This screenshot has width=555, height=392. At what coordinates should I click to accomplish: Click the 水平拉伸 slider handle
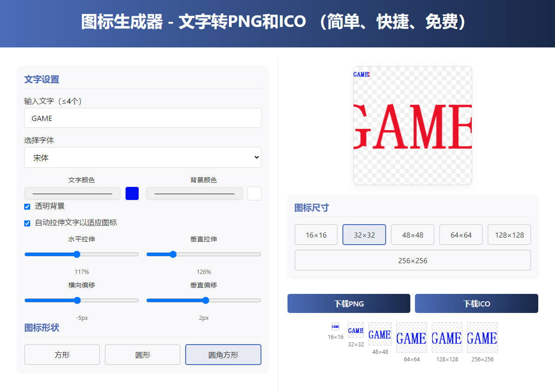coord(77,254)
